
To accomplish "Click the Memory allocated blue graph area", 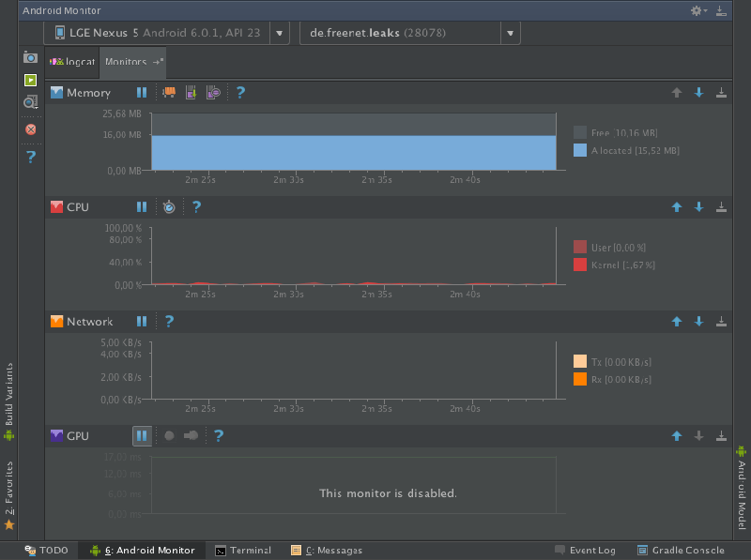I will coord(354,153).
